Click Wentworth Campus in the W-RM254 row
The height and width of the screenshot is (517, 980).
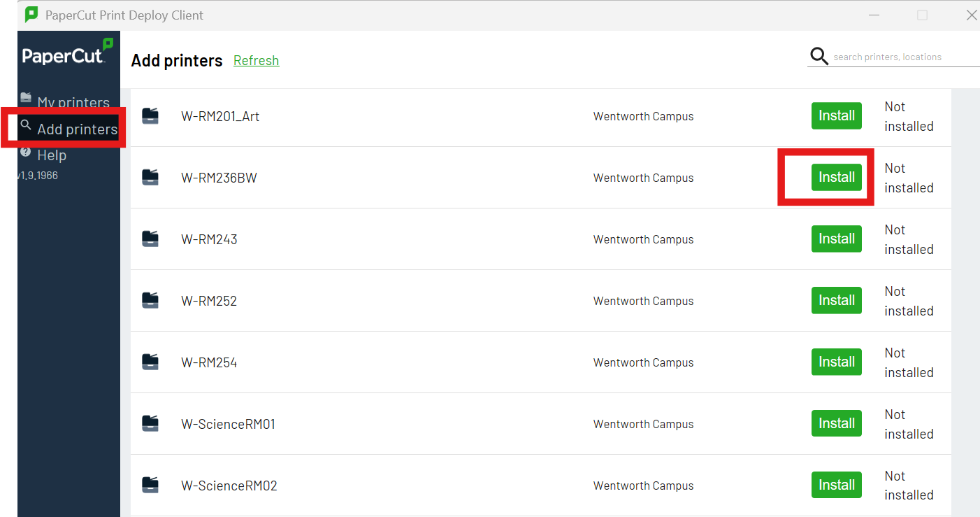[x=643, y=362]
